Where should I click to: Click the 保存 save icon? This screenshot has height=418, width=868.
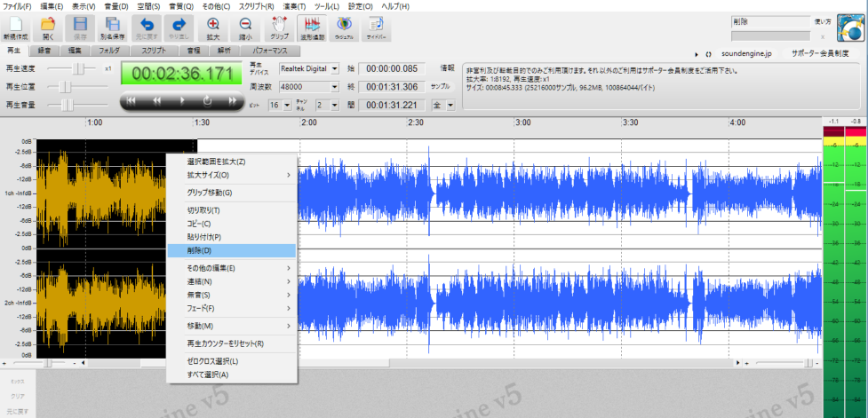pyautogui.click(x=80, y=28)
